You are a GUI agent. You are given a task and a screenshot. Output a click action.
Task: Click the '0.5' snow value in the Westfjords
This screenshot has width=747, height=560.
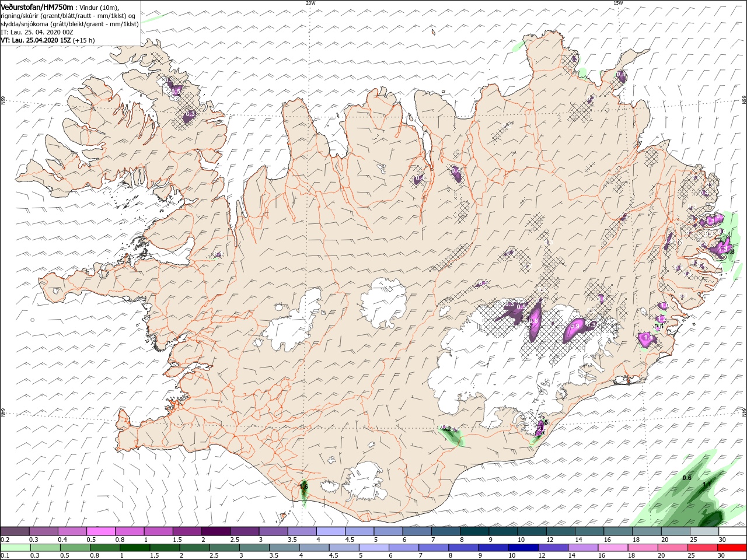click(174, 91)
